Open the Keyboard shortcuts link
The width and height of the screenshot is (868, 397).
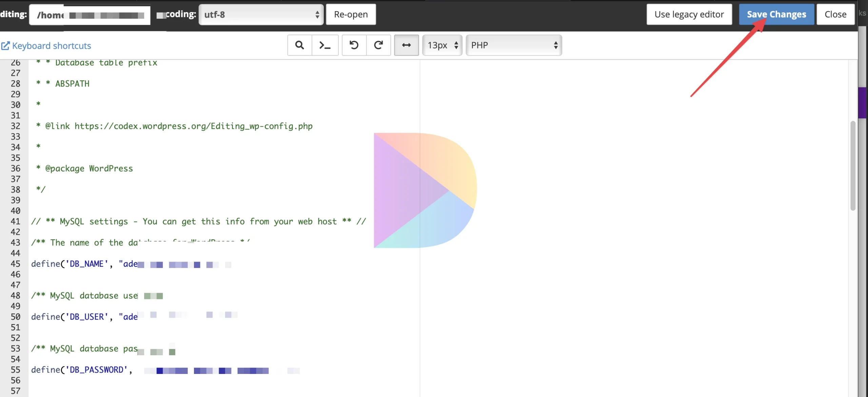pos(52,46)
